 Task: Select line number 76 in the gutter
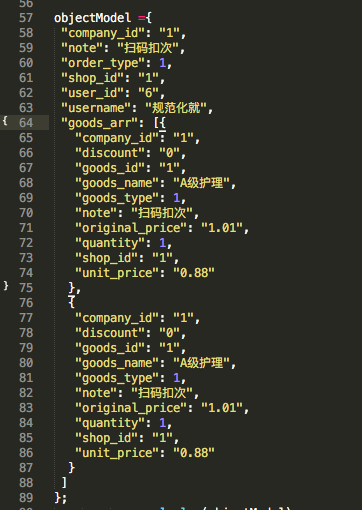click(x=26, y=303)
